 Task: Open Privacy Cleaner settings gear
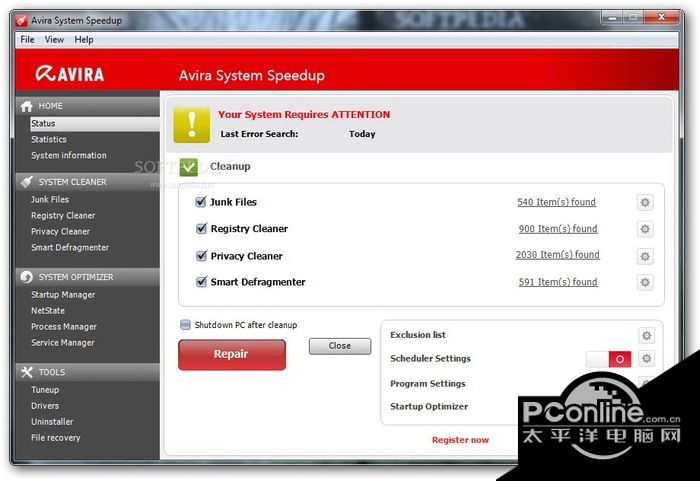pyautogui.click(x=645, y=256)
